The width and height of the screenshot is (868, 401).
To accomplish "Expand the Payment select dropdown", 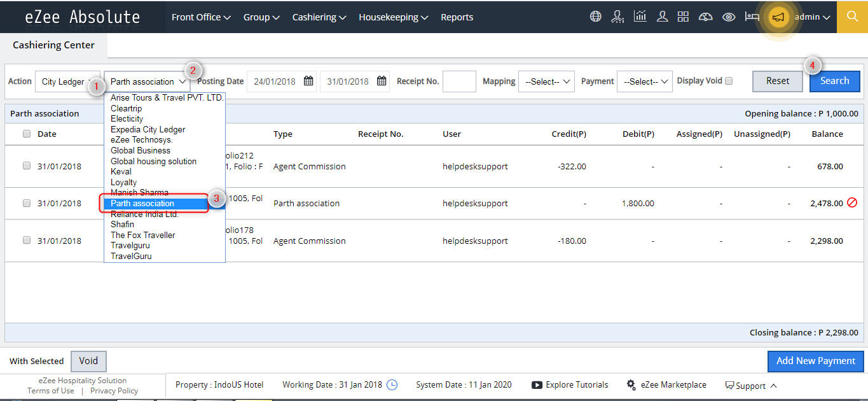I will pyautogui.click(x=644, y=81).
